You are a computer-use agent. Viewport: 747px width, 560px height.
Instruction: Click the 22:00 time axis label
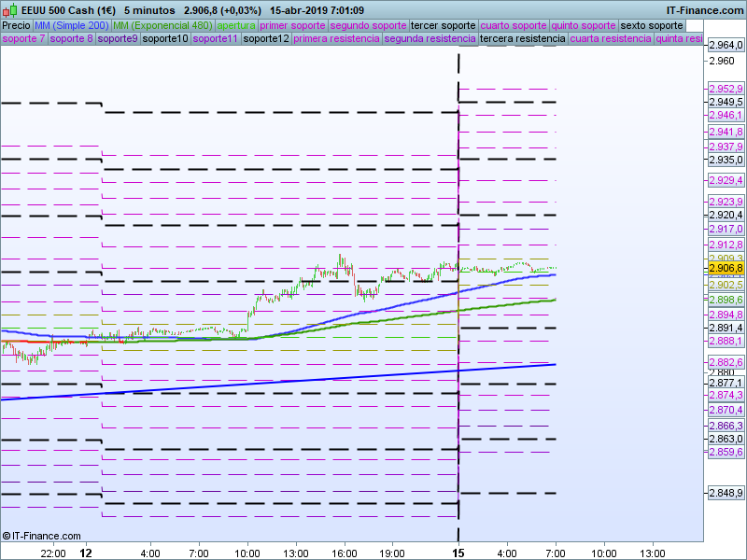[x=53, y=553]
